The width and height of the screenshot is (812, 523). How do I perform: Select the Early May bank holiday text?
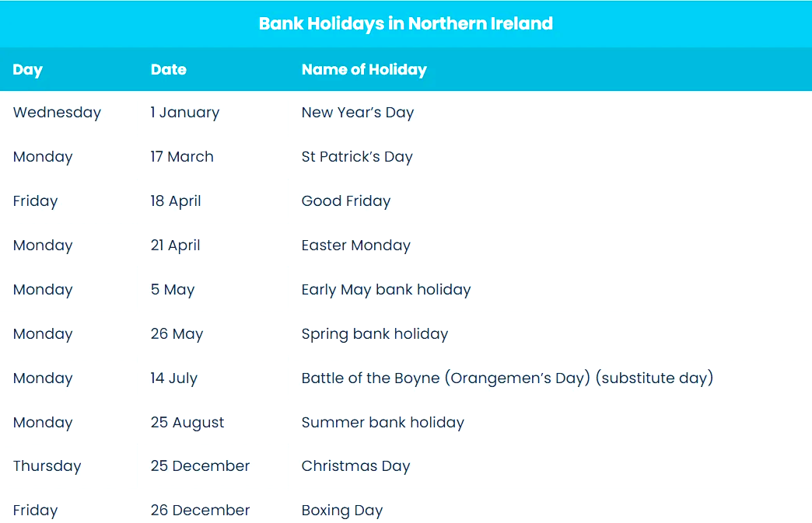coord(386,289)
